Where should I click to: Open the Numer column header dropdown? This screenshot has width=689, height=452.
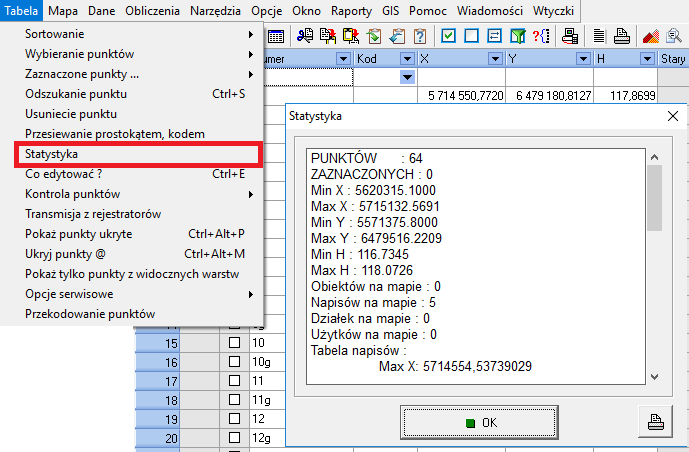point(343,59)
